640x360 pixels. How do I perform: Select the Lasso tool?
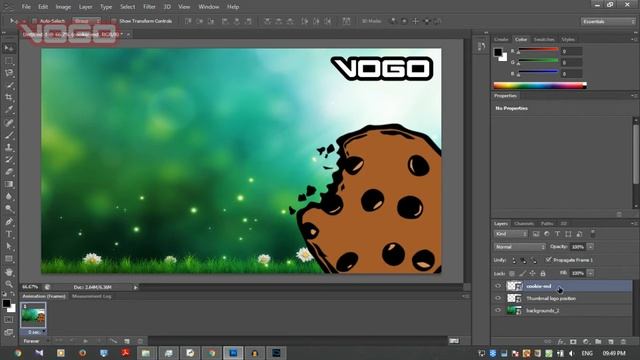pos(9,73)
